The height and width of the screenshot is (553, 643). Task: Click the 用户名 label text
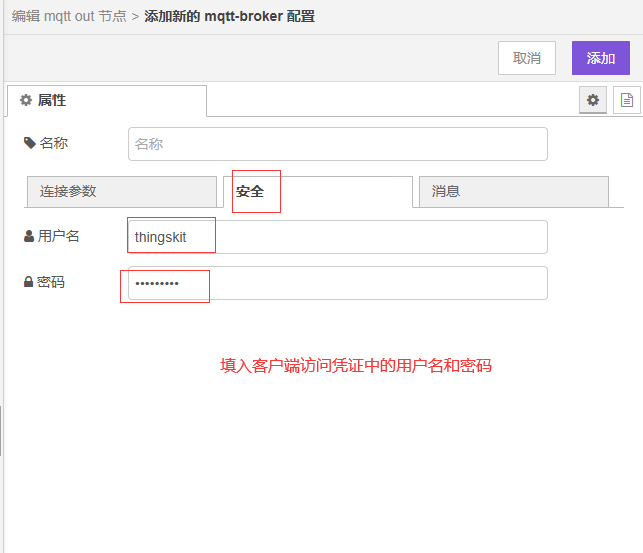point(58,237)
